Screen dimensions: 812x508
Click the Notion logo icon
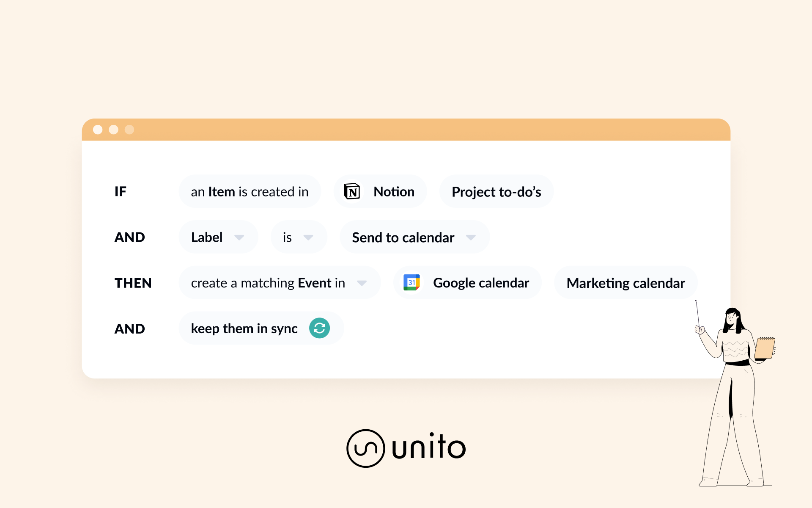tap(352, 191)
